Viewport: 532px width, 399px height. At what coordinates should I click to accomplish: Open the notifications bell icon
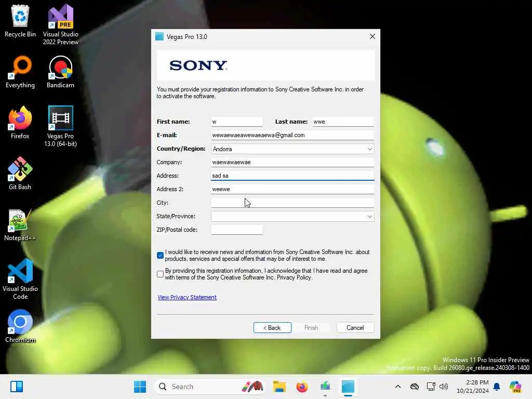coord(497,387)
